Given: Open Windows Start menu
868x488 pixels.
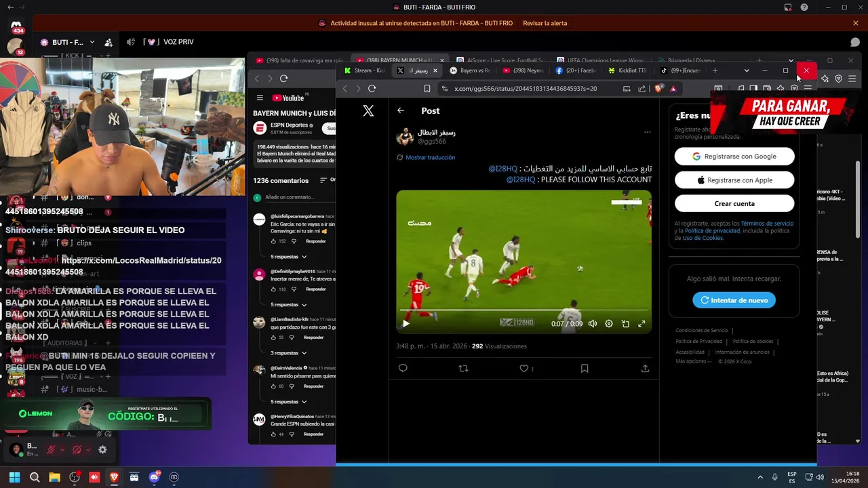Looking at the screenshot, I should 14,477.
